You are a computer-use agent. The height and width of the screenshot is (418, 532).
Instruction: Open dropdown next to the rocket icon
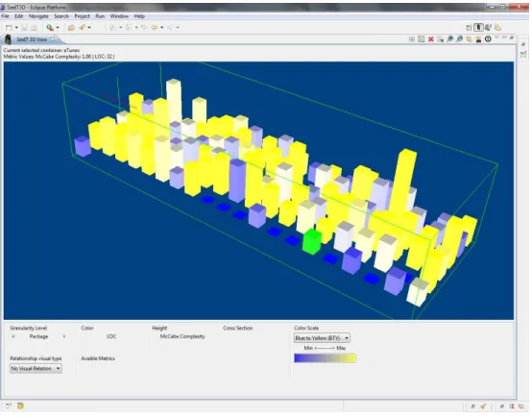tap(89, 28)
